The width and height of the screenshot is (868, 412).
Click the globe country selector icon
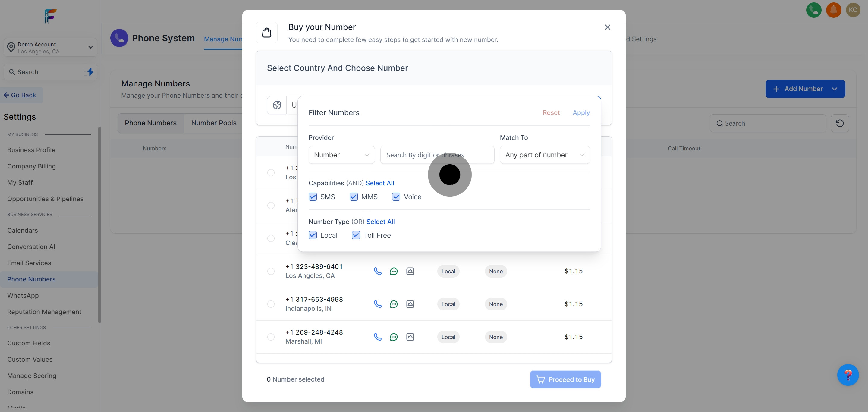coord(277,105)
